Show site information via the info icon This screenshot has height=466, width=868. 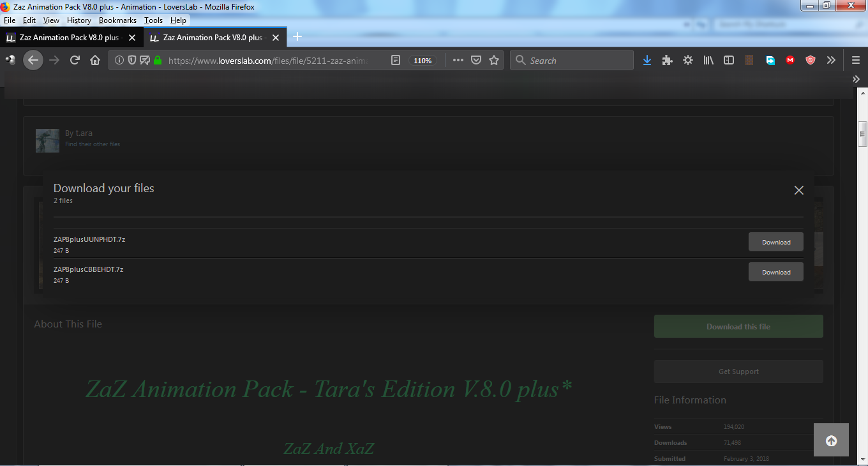tap(119, 61)
